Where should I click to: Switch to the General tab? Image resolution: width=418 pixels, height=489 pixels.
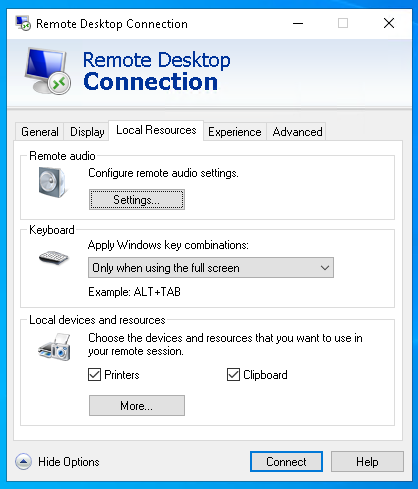pyautogui.click(x=40, y=132)
